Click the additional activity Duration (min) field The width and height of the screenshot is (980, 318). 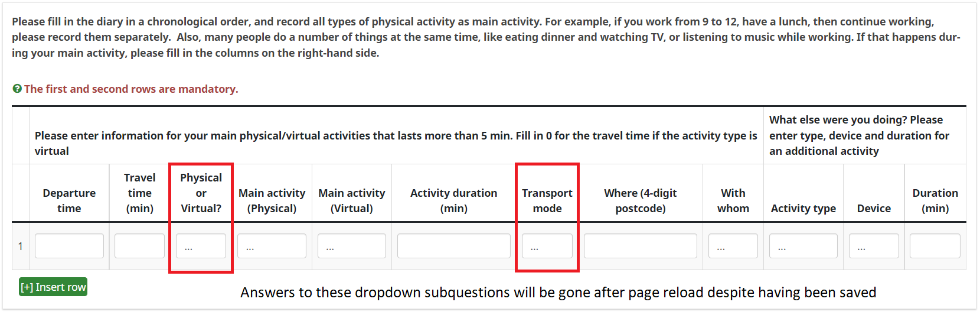coord(935,246)
